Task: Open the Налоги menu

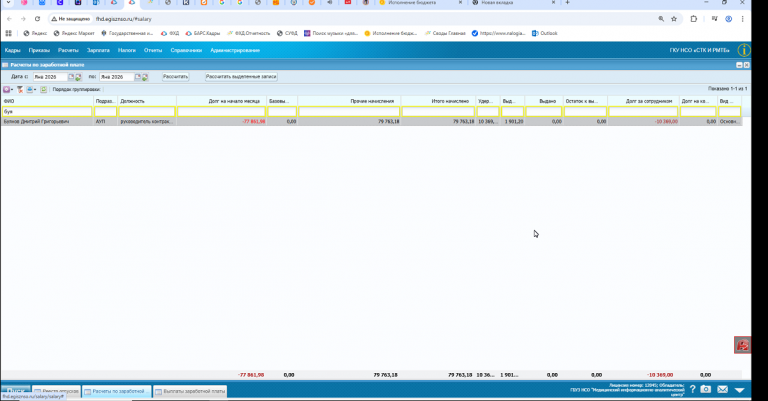Action: coord(126,50)
